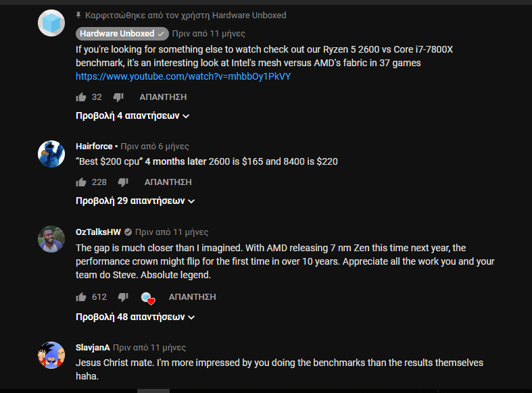Open Hairforce's Cookie Monster avatar
This screenshot has width=532, height=393.
click(x=51, y=154)
